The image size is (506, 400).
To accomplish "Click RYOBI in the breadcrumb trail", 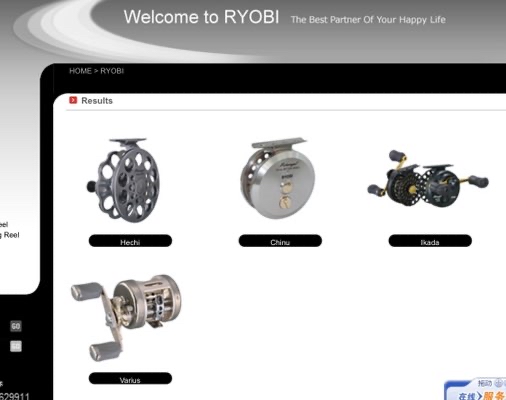I will coord(112,71).
